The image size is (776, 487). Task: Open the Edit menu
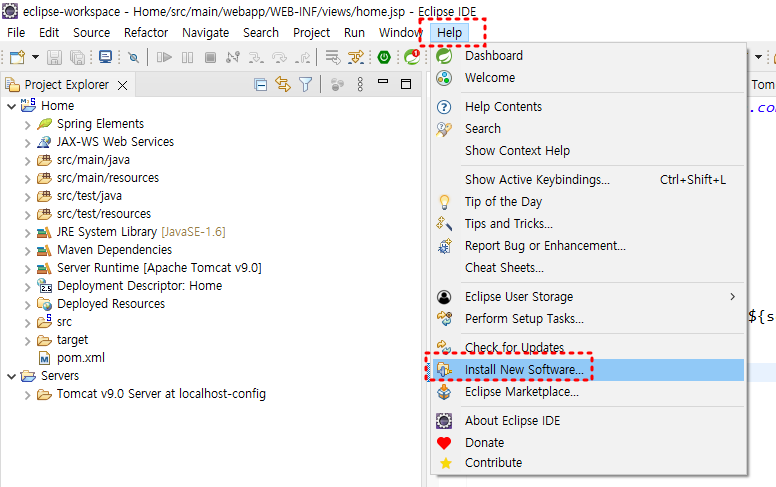pos(49,33)
